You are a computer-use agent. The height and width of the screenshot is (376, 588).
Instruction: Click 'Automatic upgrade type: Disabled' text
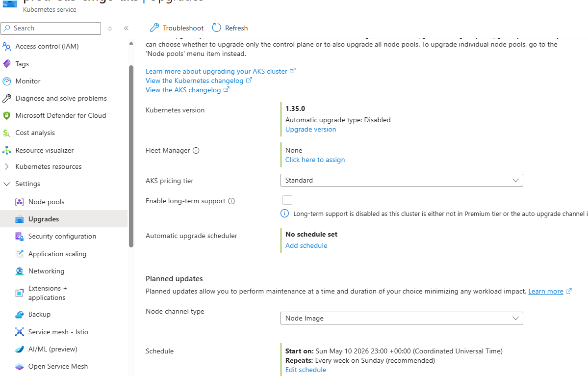pyautogui.click(x=338, y=120)
